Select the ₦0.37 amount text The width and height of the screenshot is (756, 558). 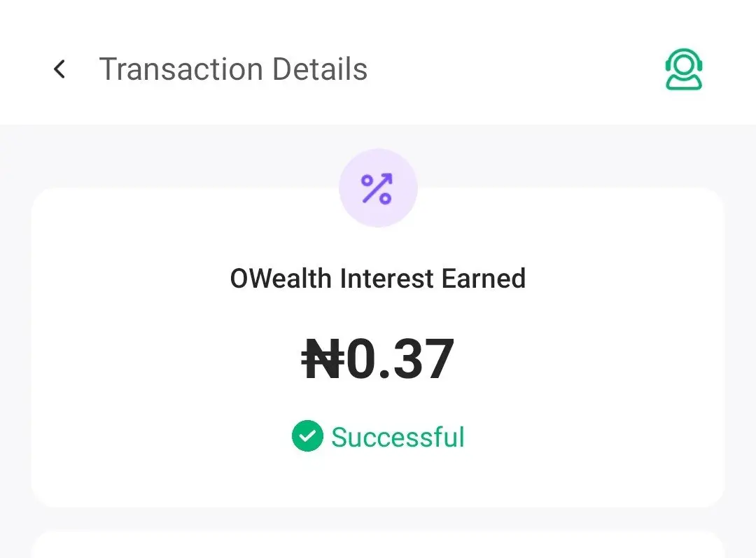tap(377, 359)
